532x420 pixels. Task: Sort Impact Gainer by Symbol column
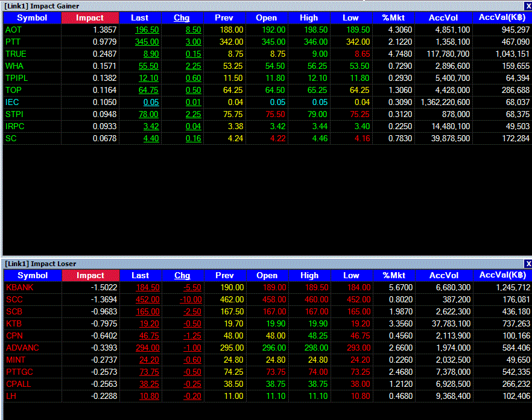(x=32, y=17)
